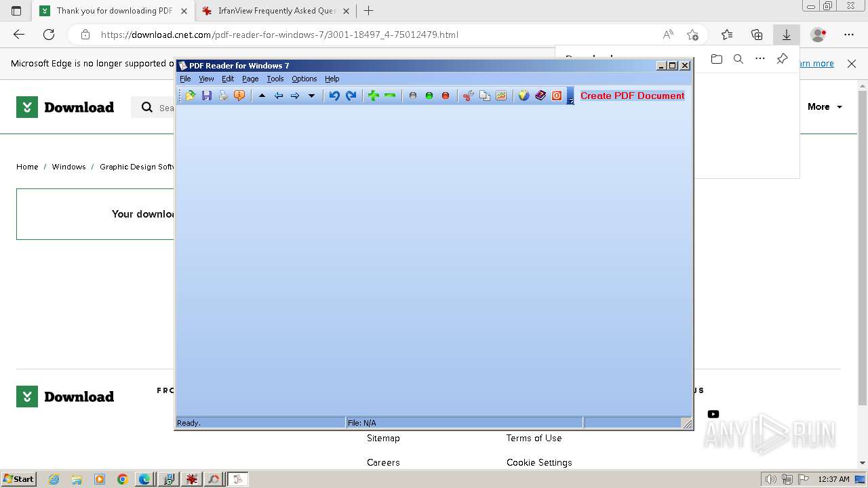Viewport: 868px width, 488px height.
Task: Open the Edit menu
Action: click(x=228, y=79)
